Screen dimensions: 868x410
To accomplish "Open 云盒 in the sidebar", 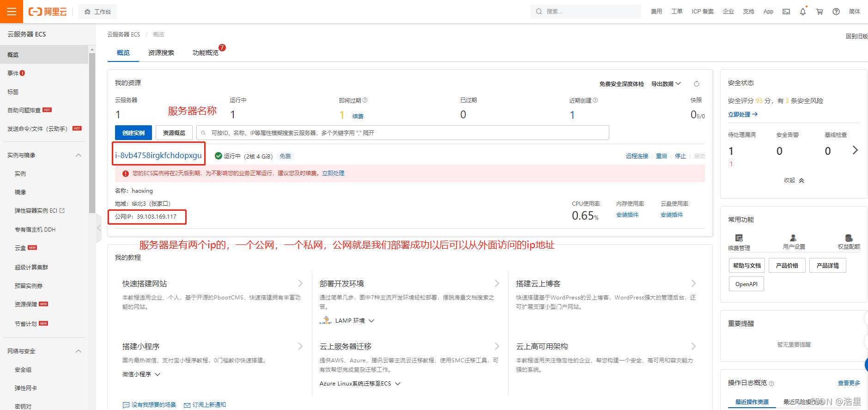I will coord(20,248).
